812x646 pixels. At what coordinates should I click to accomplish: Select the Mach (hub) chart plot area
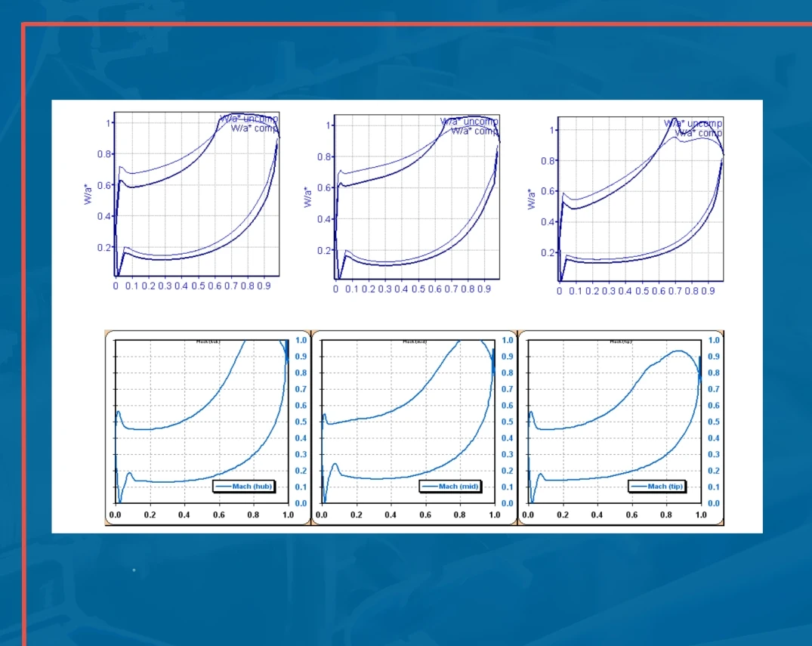(201, 423)
